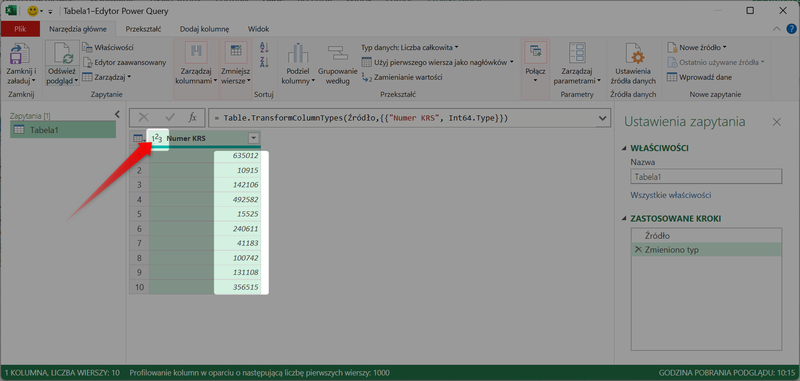The width and height of the screenshot is (800, 381).
Task: Click the table corner menu icon
Action: tap(138, 138)
